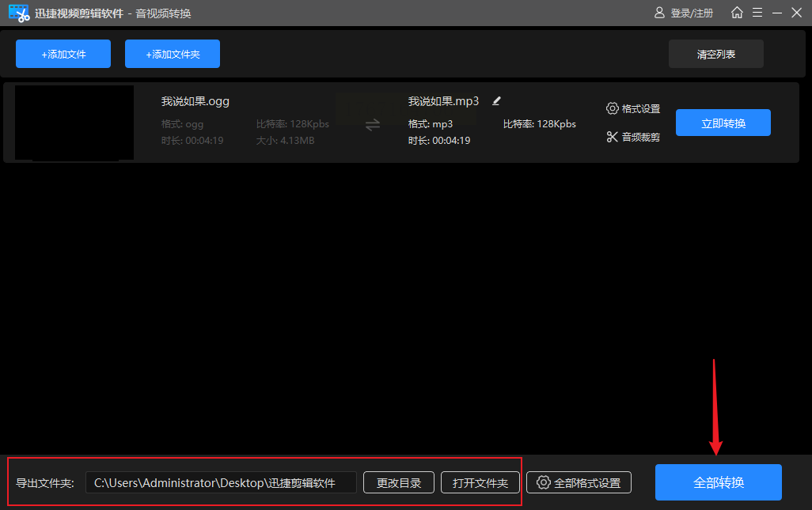Click the conversion arrows icon
This screenshot has height=510, width=812.
372,125
